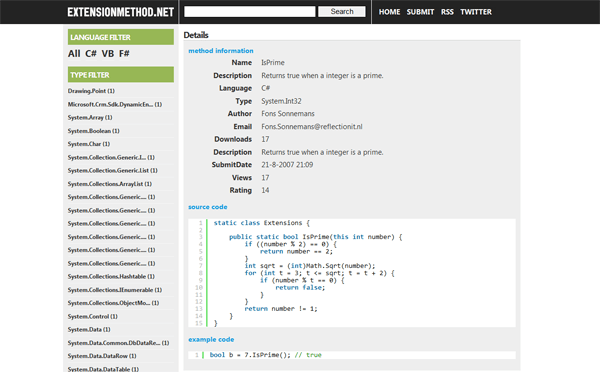Select System.Collections.ObjectMo... (1) filter
The width and height of the screenshot is (600, 372).
point(113,303)
